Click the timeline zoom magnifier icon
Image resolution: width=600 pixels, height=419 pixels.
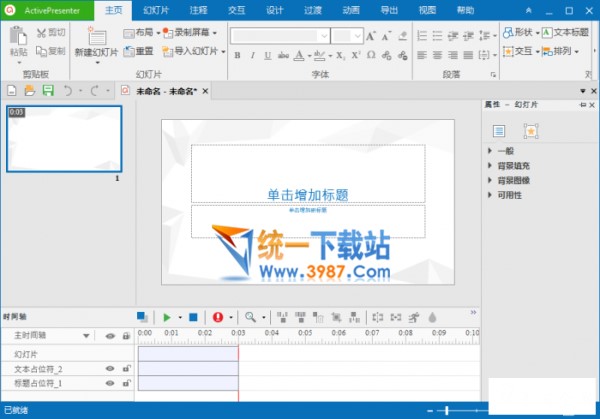(x=250, y=317)
